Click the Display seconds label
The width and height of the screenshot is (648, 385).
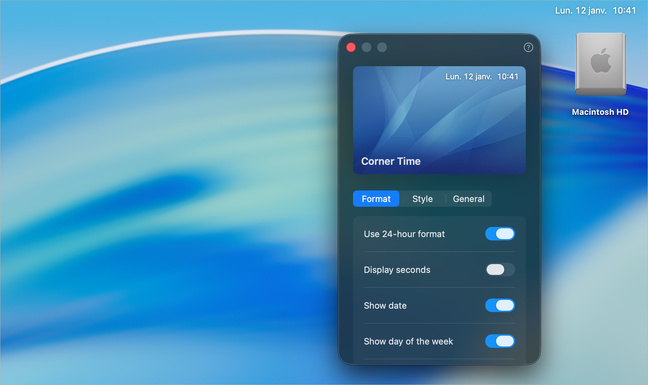[397, 270]
